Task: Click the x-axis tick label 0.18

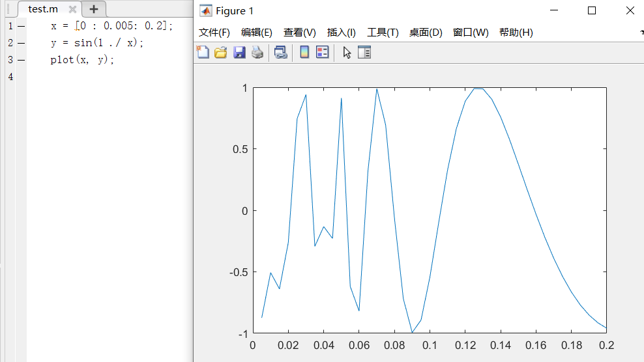Action: pos(571,346)
